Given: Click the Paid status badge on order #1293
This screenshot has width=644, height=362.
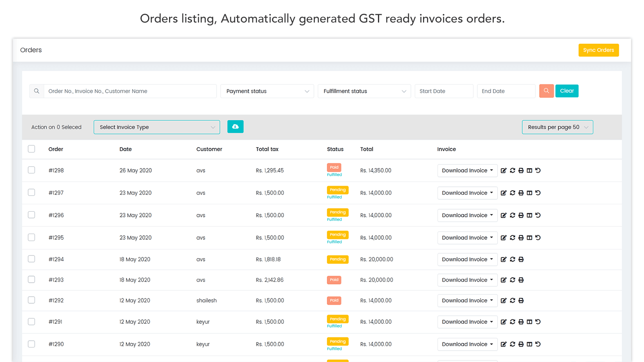Looking at the screenshot, I should click(334, 280).
